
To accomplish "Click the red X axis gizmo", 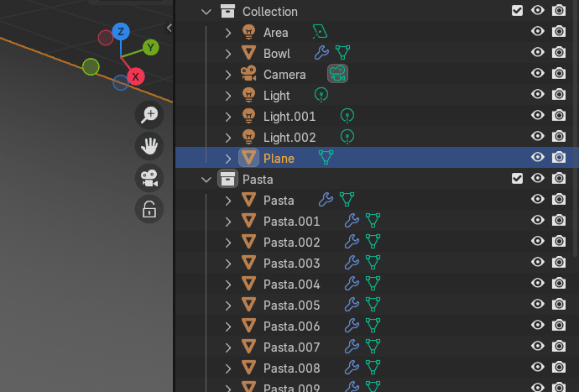I will pos(135,76).
